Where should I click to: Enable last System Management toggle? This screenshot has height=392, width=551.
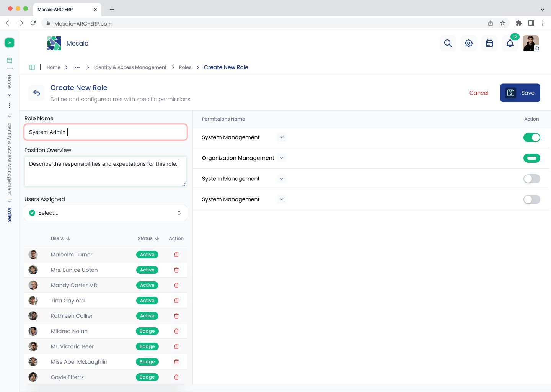pyautogui.click(x=532, y=199)
